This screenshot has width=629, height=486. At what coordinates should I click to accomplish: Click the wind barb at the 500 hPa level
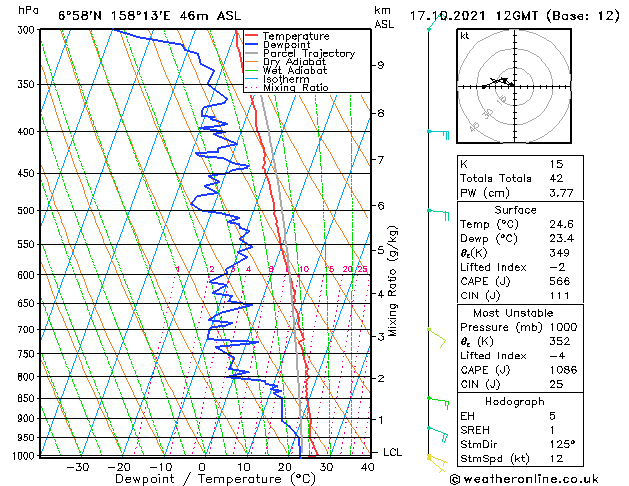(x=438, y=214)
